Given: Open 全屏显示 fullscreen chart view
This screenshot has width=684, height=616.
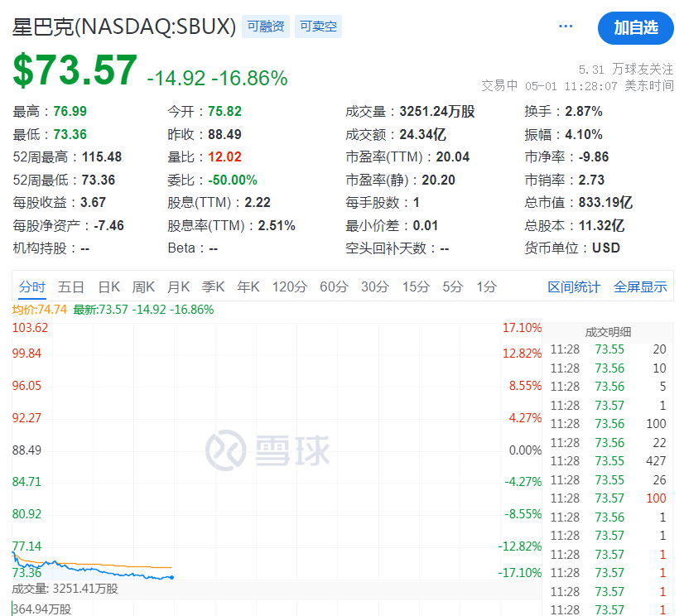Looking at the screenshot, I should (x=642, y=286).
